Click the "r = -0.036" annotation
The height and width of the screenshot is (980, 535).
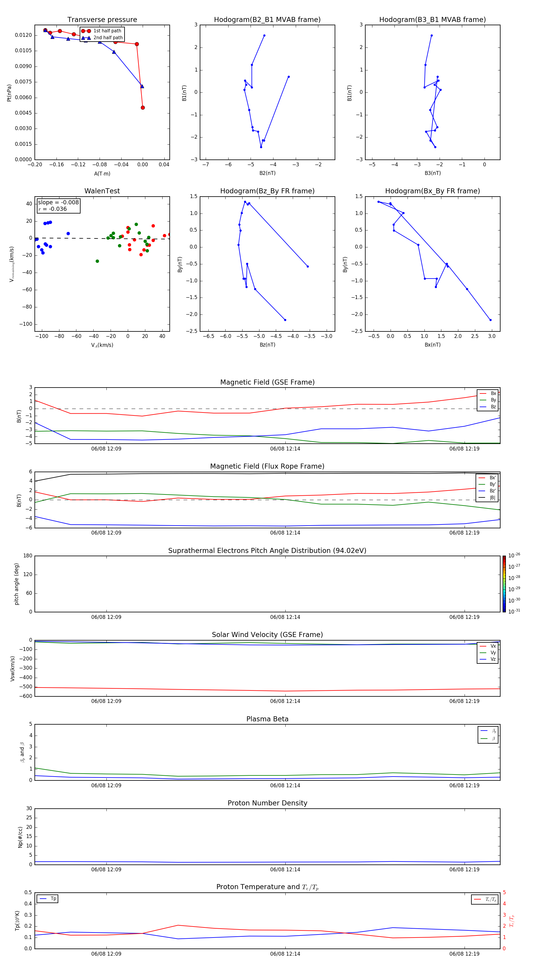(x=53, y=209)
